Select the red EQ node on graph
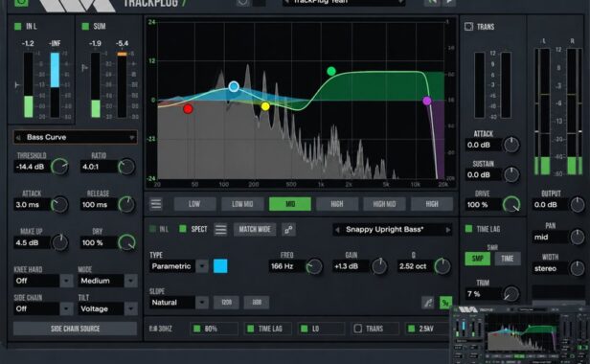The width and height of the screenshot is (590, 364). coord(188,109)
